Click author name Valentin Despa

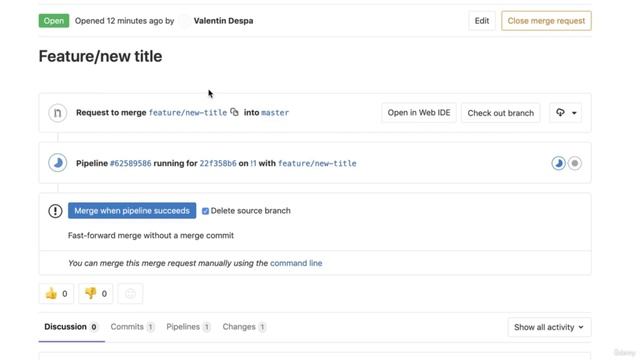pos(223,21)
